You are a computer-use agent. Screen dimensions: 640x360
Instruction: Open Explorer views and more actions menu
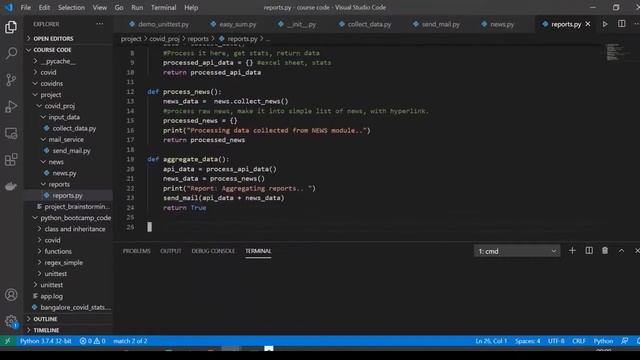click(x=100, y=24)
